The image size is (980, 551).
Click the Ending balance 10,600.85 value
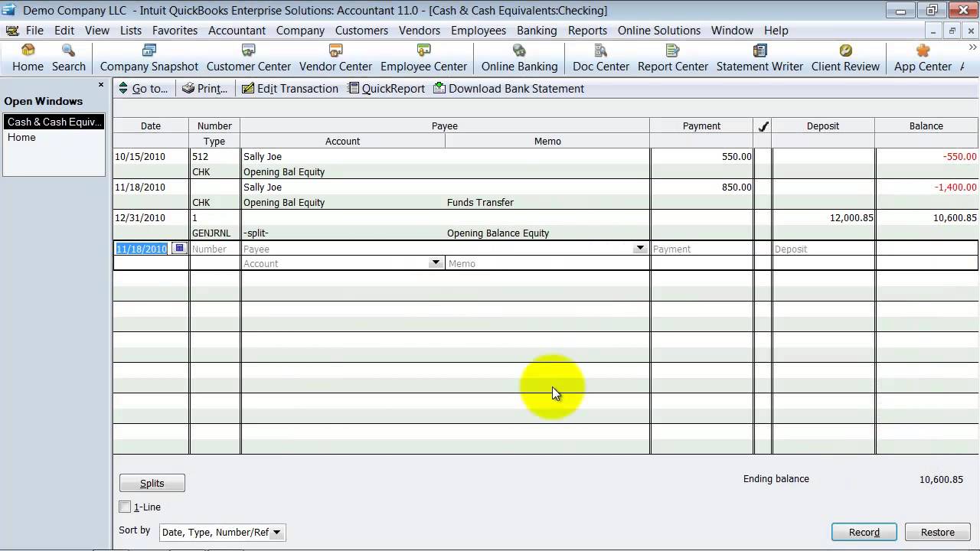941,479
